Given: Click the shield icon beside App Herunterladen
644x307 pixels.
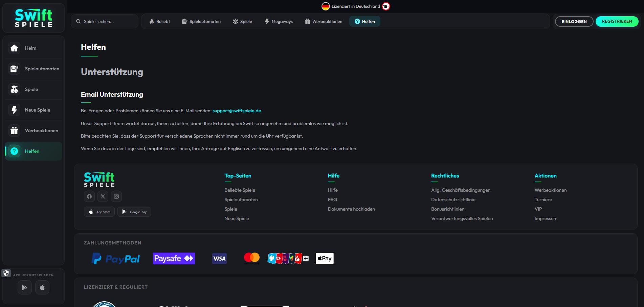Looking at the screenshot, I should point(6,273).
